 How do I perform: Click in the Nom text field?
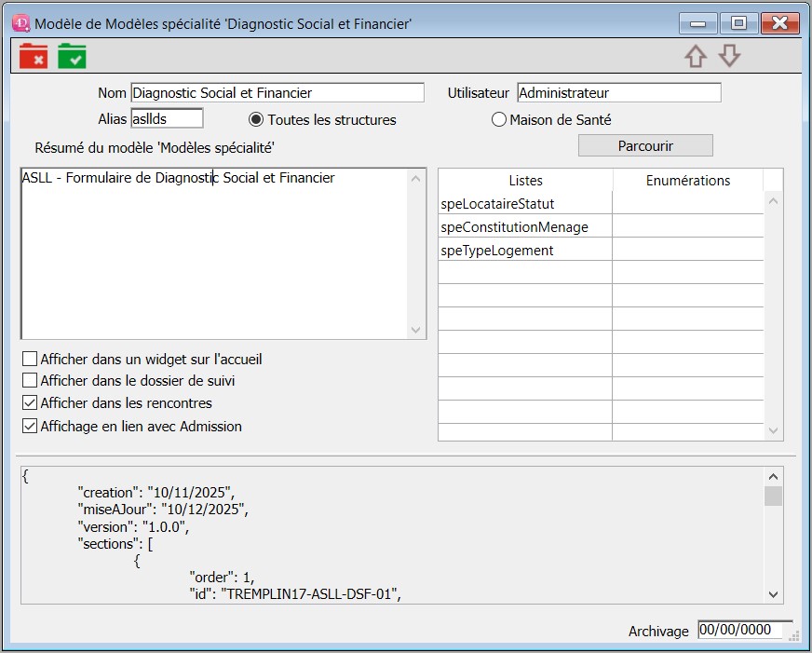click(277, 93)
